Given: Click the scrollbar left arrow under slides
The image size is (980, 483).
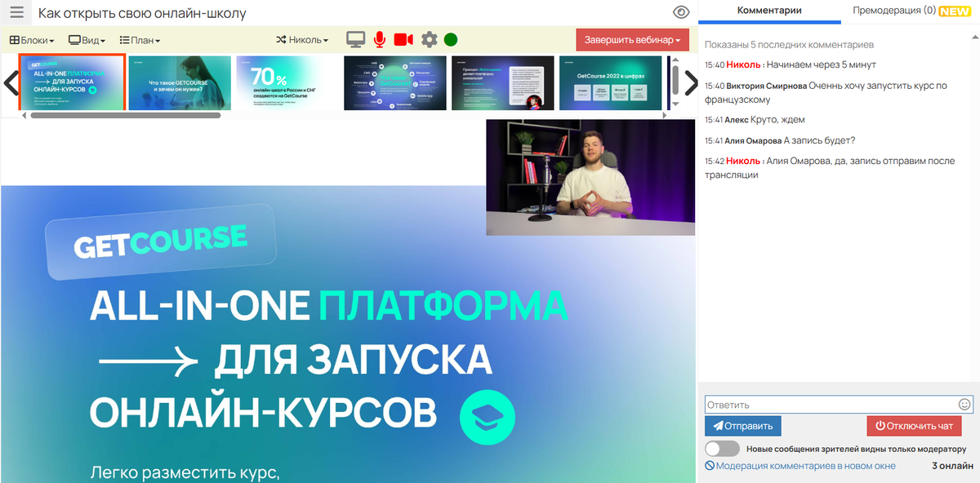Looking at the screenshot, I should [24, 115].
